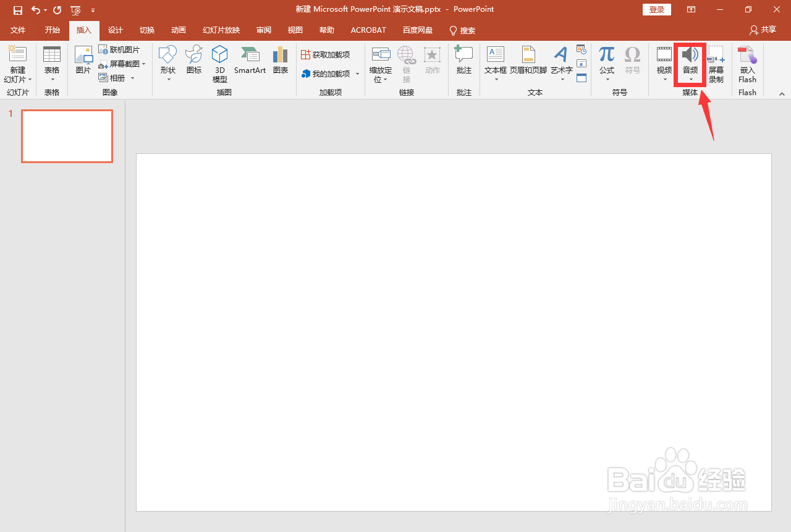Open the ACROBAT tab
791x532 pixels.
pyautogui.click(x=368, y=30)
